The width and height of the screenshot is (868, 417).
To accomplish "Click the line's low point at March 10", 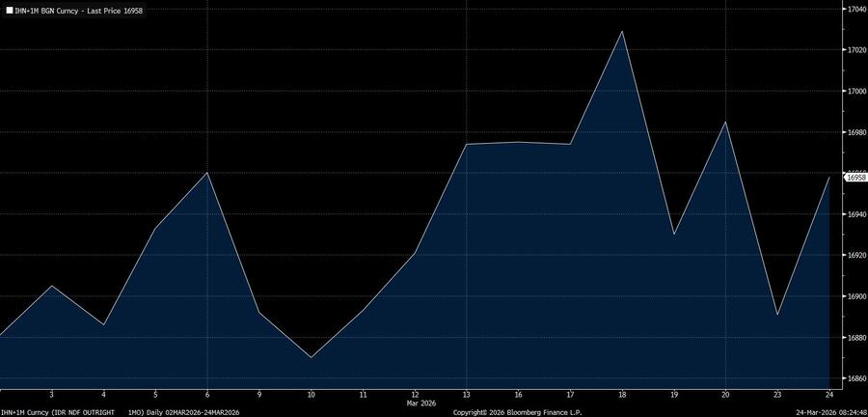I will (x=311, y=358).
